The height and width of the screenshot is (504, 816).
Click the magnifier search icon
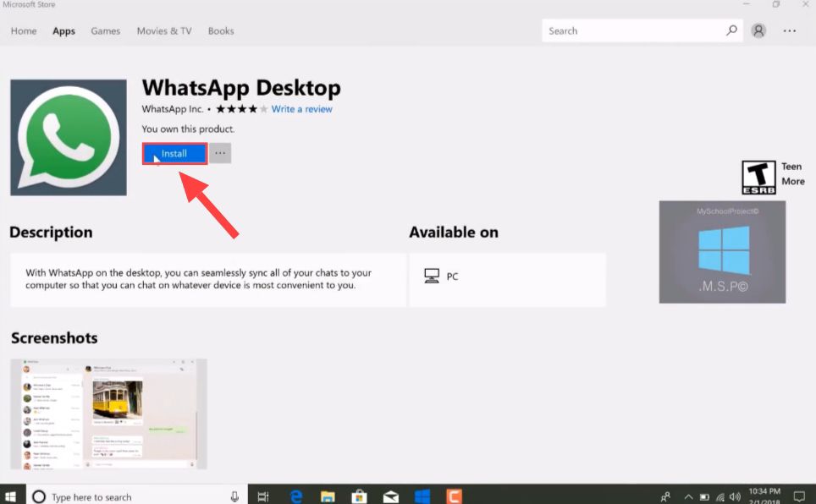[731, 30]
